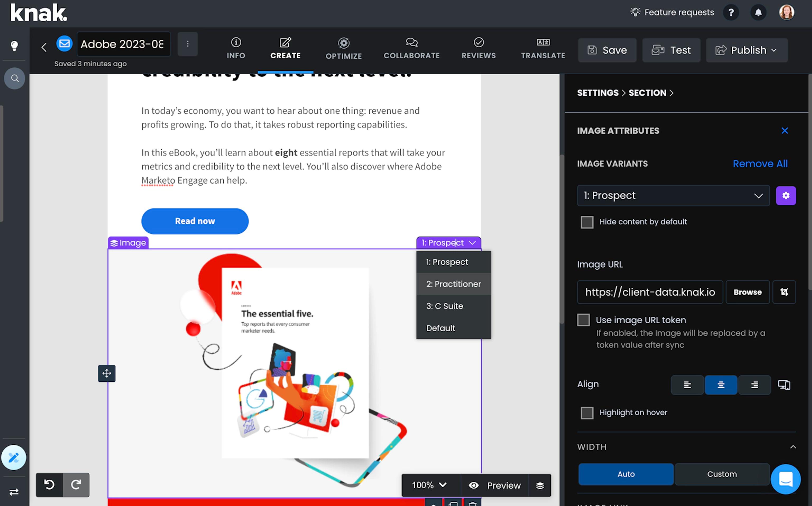This screenshot has height=506, width=812.
Task: Open the search icon in sidebar
Action: 14,78
